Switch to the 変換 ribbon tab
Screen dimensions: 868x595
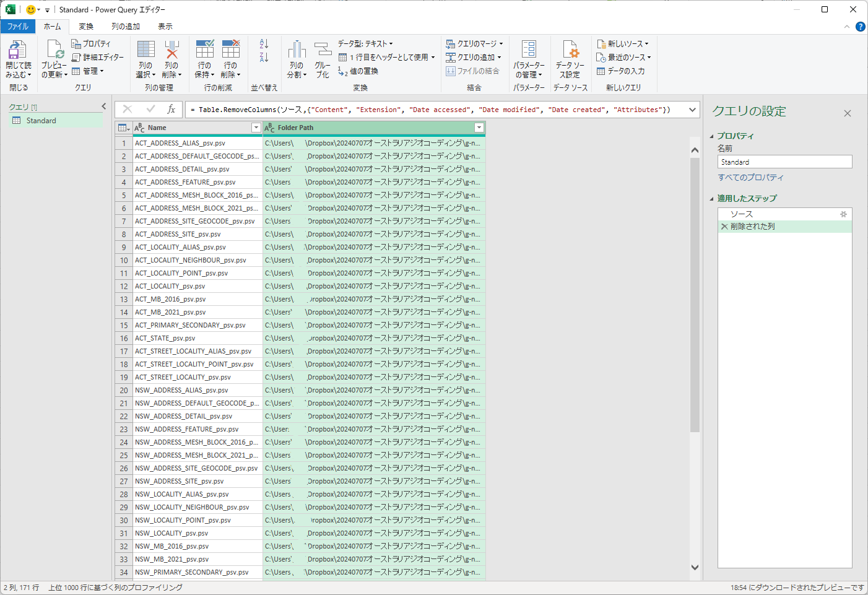(86, 27)
